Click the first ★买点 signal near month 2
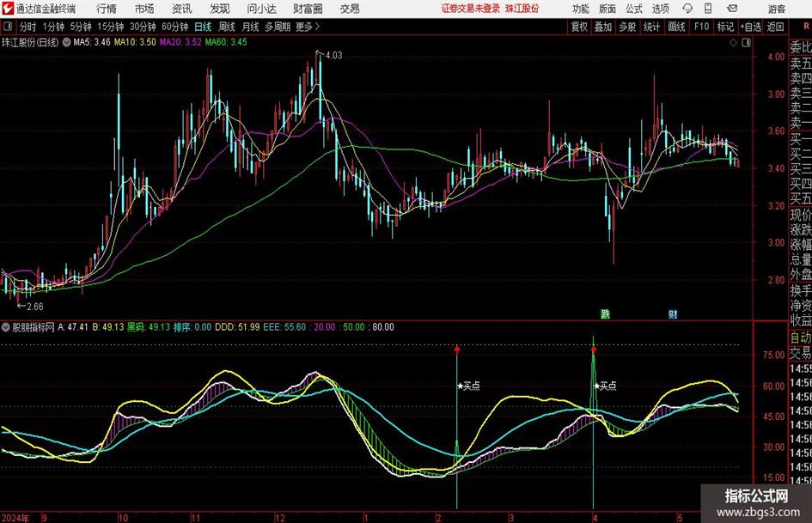 [x=468, y=386]
